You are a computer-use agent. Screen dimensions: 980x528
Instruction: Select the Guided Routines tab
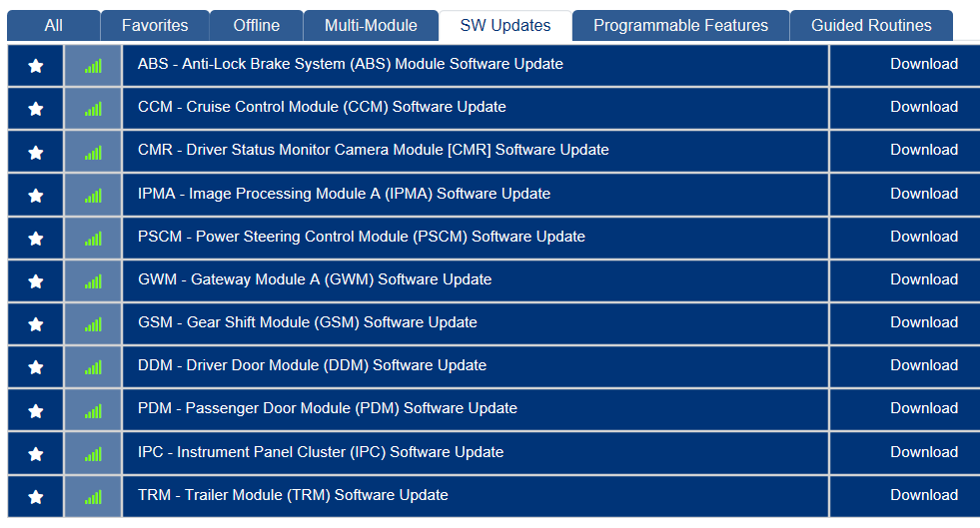(x=871, y=26)
